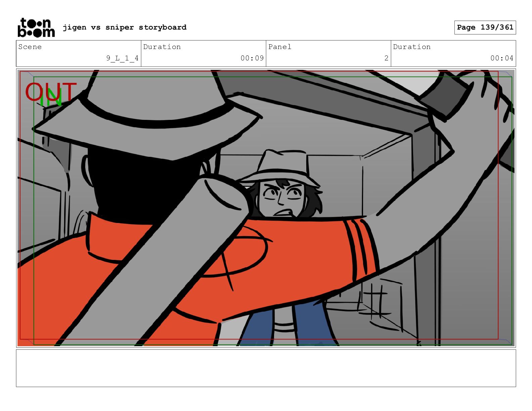Click the red "OUT" camera frame label
This screenshot has height=411, width=532.
(51, 92)
